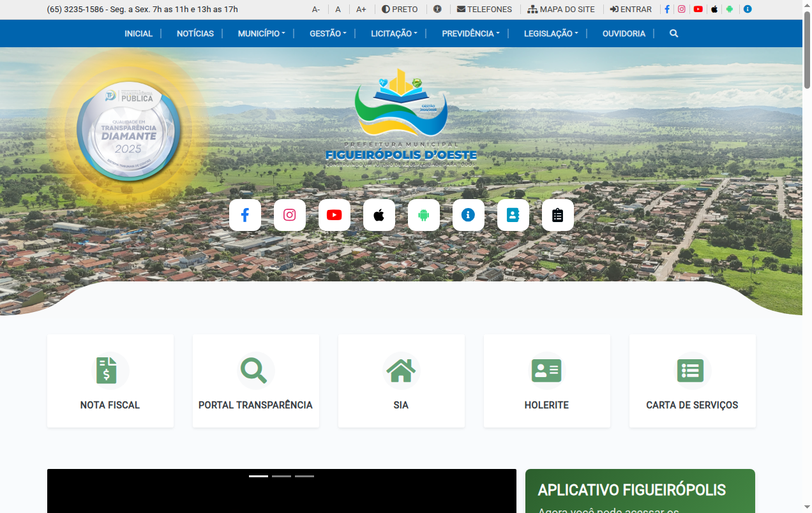Open NOTA FISCAL text label
This screenshot has width=812, height=513.
click(x=110, y=405)
